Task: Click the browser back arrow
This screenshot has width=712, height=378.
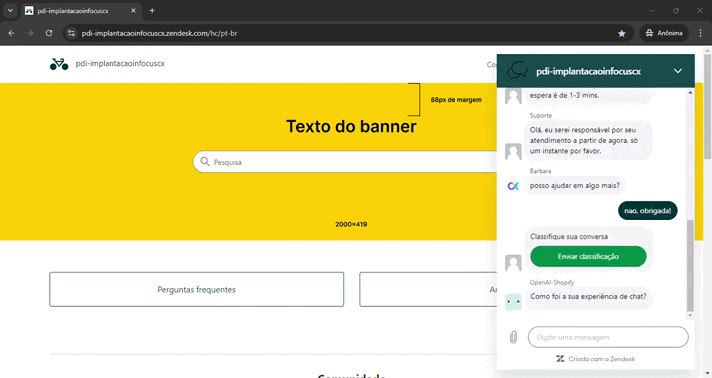Action: 11,33
